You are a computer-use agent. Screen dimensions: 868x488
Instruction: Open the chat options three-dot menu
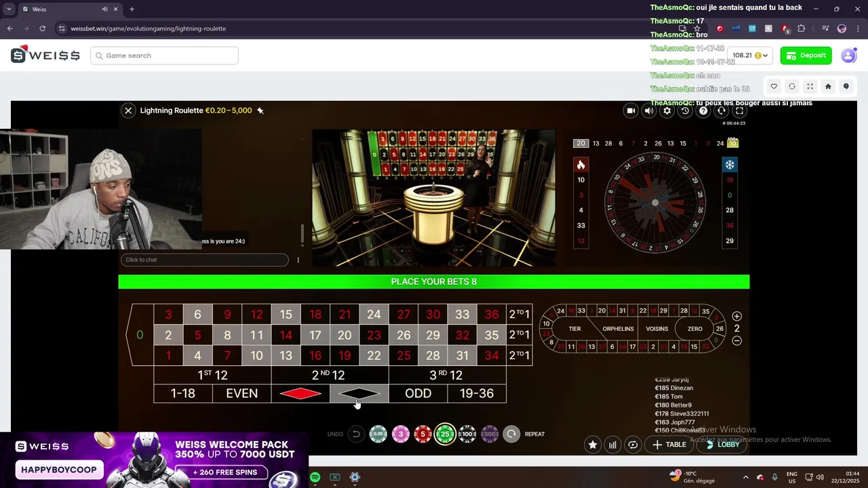coord(298,260)
